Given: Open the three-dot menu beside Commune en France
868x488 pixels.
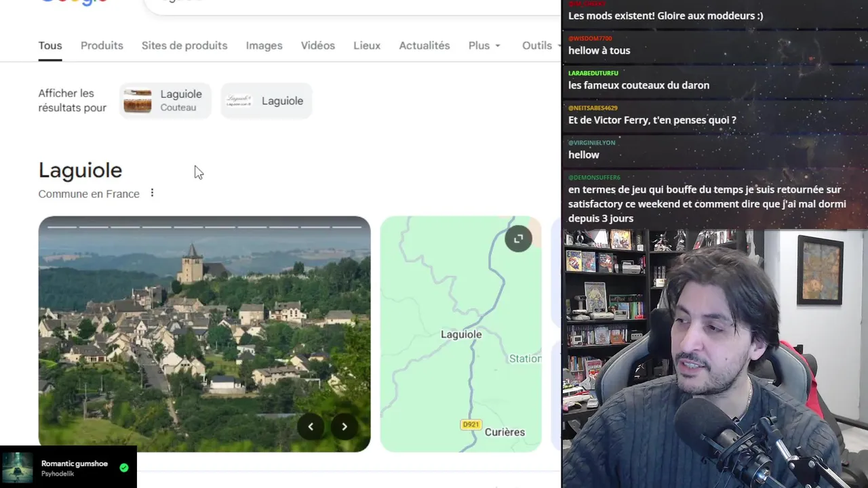Looking at the screenshot, I should coord(152,193).
